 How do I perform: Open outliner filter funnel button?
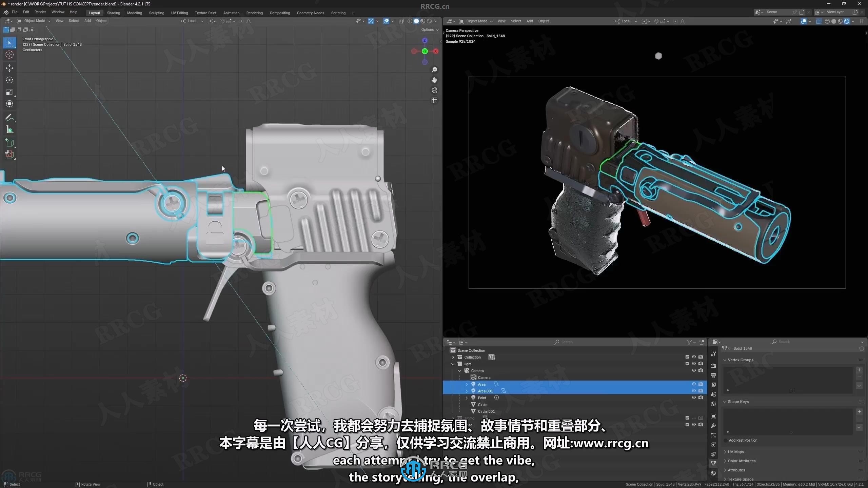tap(689, 342)
